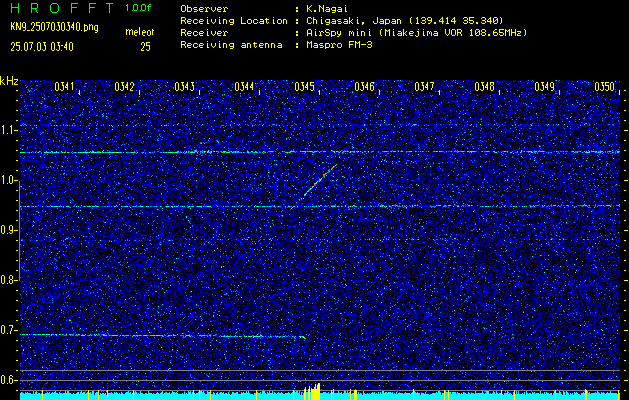Click the date stamp 25.07.03 03:40

pyautogui.click(x=42, y=47)
